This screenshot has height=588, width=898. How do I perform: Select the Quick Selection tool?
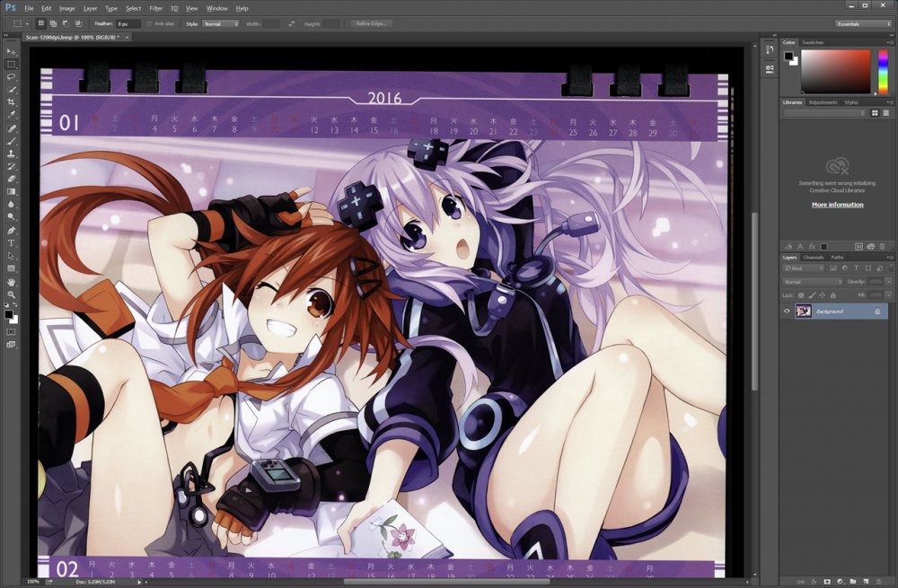click(11, 90)
